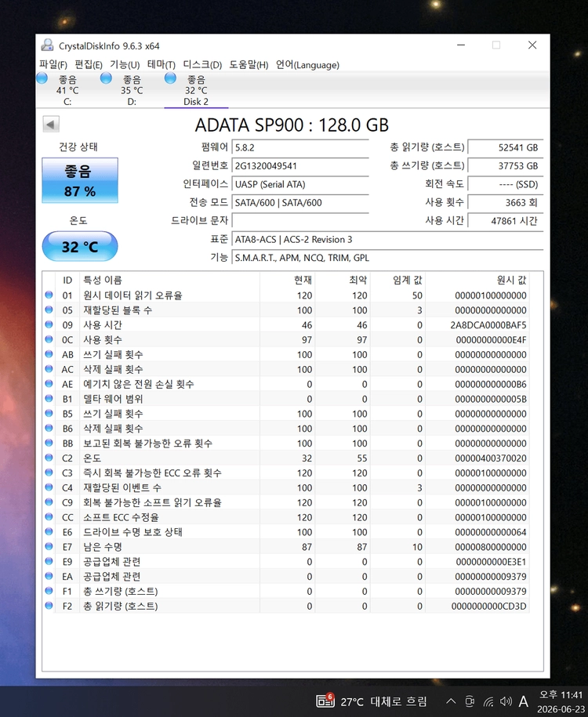
Task: Click status dot for attribute 0C row
Action: (49, 339)
